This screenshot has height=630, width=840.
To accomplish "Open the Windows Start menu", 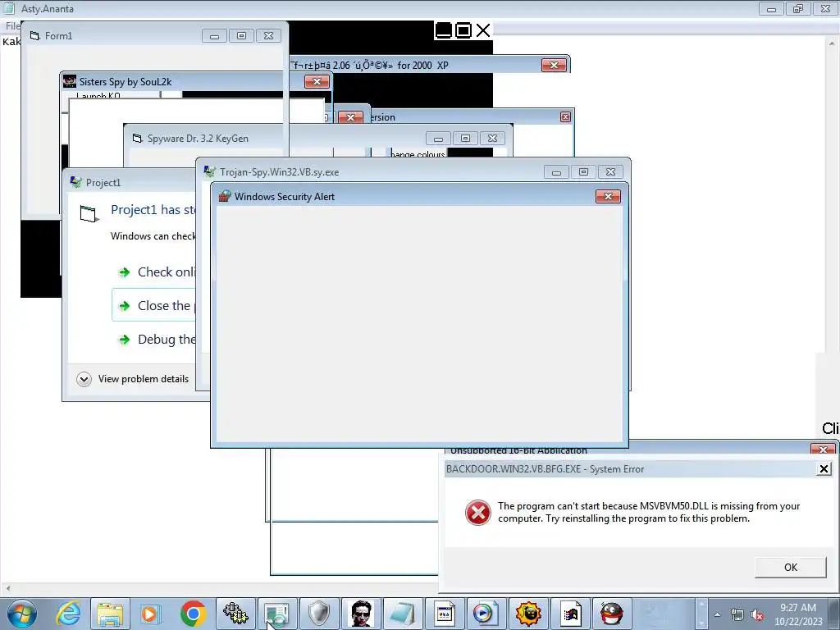I will (21, 614).
